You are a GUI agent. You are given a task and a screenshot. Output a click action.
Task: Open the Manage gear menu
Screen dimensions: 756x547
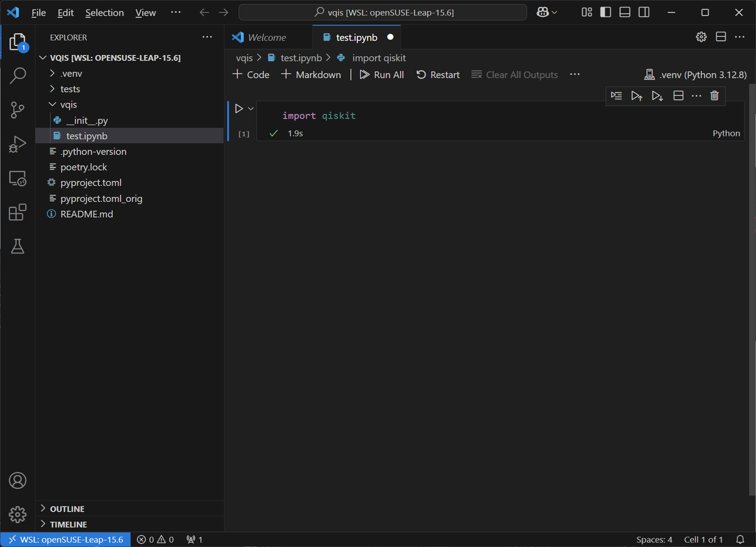[x=18, y=514]
